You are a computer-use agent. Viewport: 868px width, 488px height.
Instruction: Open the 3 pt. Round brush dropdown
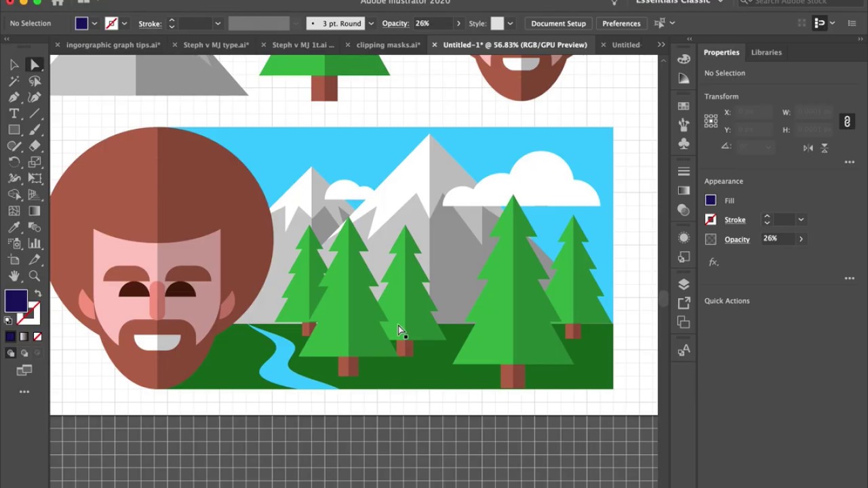[371, 24]
